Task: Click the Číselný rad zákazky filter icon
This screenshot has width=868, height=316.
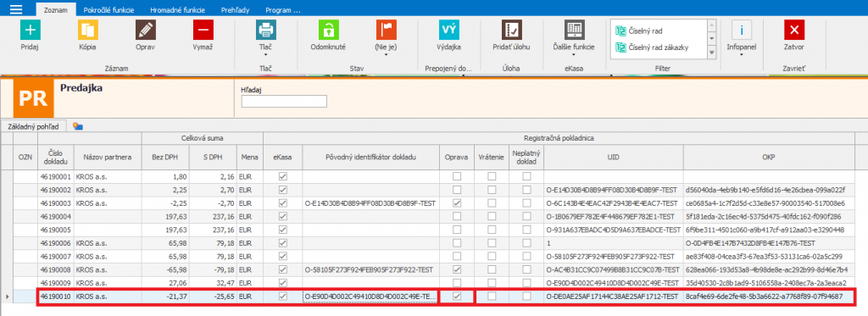Action: click(620, 47)
